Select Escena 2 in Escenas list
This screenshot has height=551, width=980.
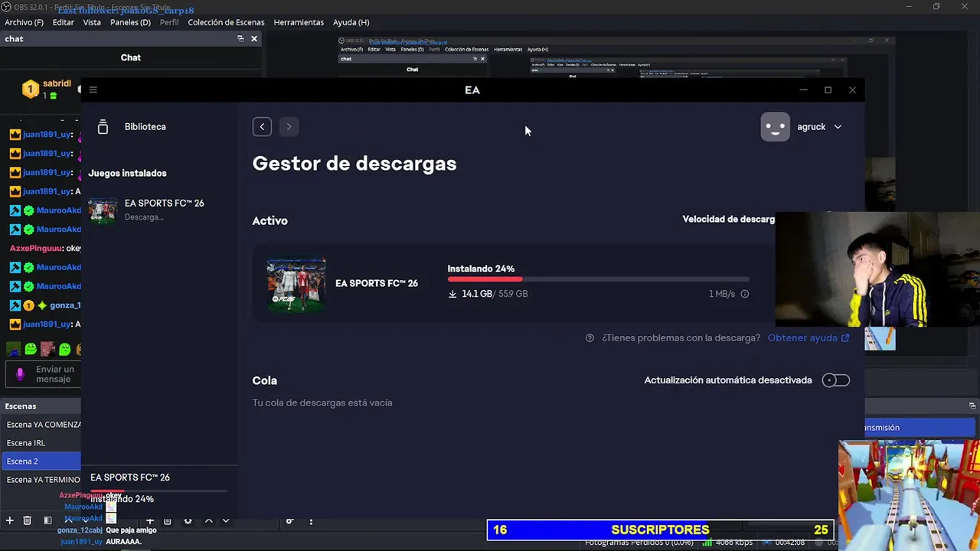(x=42, y=461)
